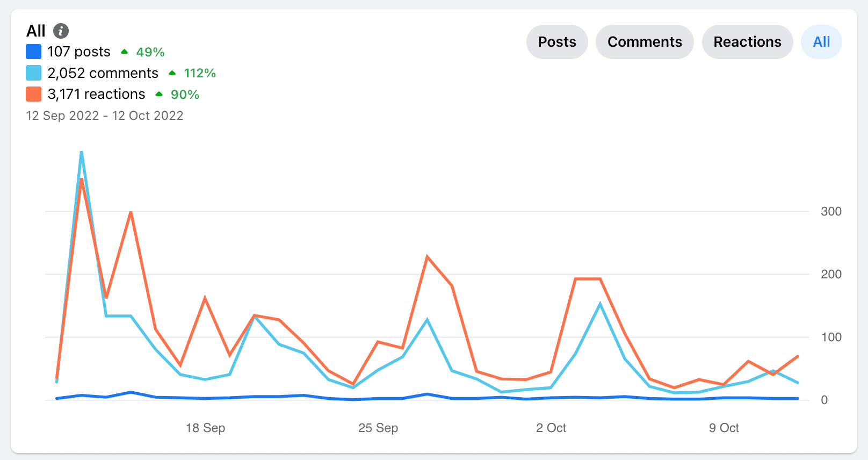Viewport: 868px width, 460px height.
Task: Select the Reactions filter tab
Action: [x=747, y=42]
